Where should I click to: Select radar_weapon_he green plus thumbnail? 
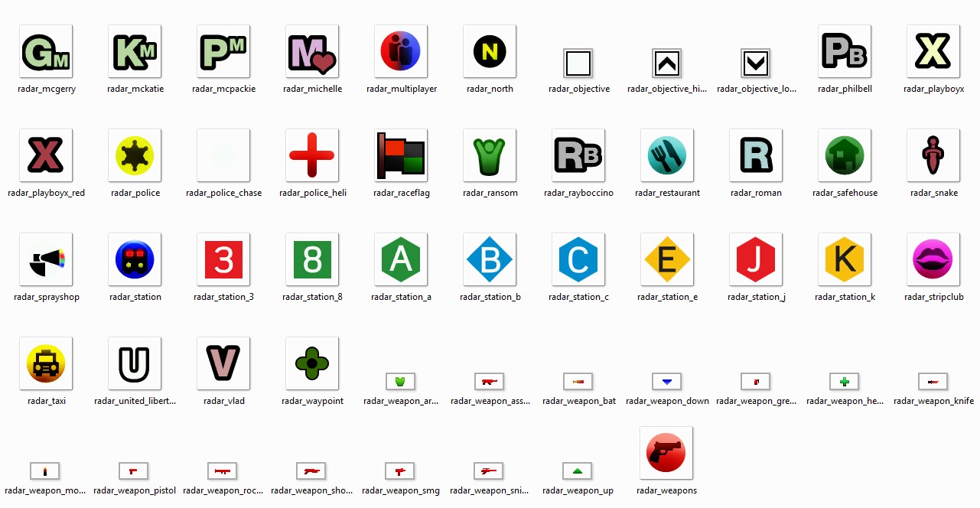pos(845,381)
